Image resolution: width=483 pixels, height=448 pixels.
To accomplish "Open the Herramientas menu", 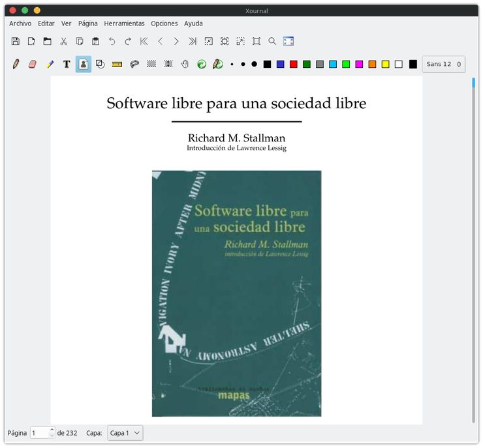I will [124, 23].
